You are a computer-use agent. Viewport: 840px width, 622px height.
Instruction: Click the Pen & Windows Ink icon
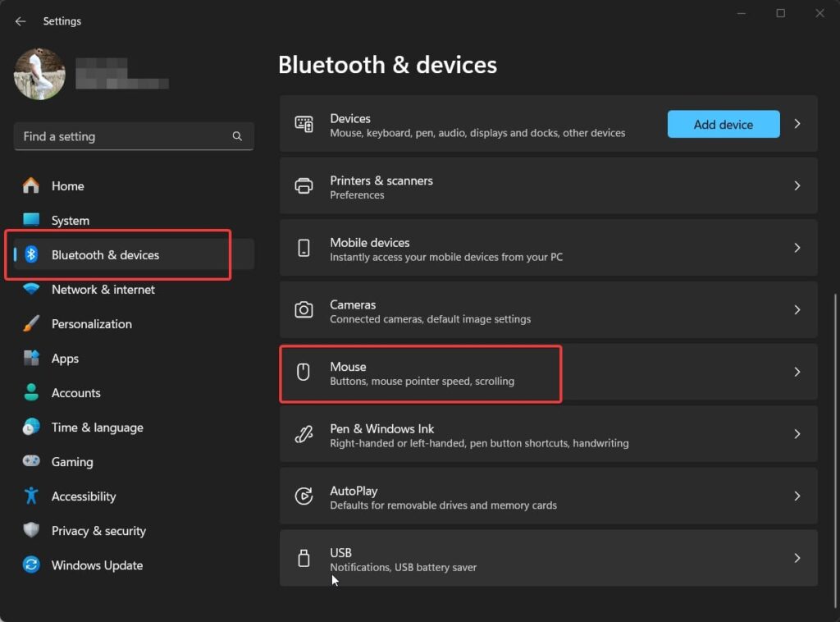click(x=304, y=434)
